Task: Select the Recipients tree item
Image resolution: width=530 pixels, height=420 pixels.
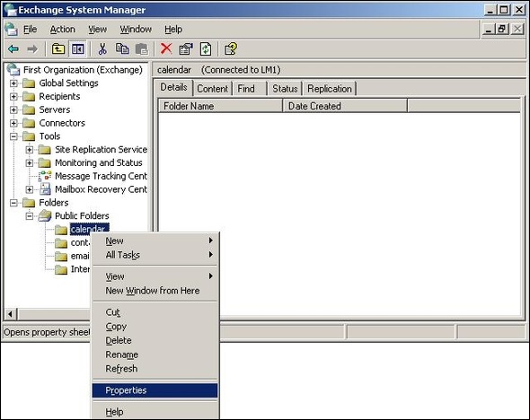Action: (x=59, y=97)
